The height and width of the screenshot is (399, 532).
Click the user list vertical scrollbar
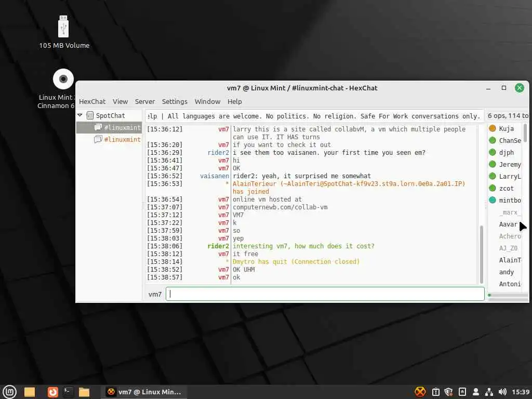(525, 133)
